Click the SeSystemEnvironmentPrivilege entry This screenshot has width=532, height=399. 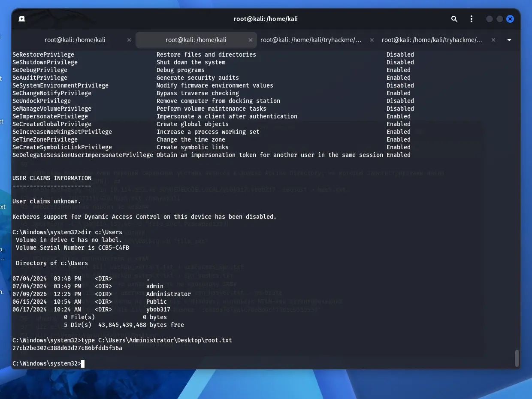tap(60, 85)
